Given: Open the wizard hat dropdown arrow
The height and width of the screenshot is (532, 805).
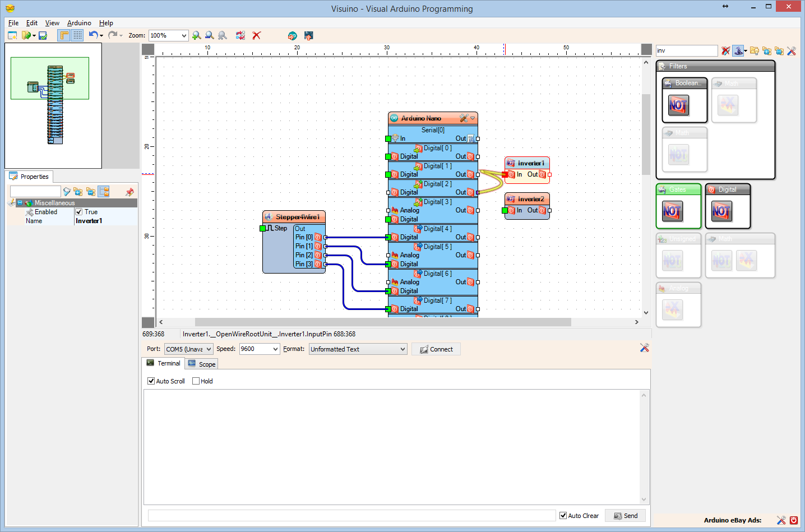Looking at the screenshot, I should [x=746, y=51].
